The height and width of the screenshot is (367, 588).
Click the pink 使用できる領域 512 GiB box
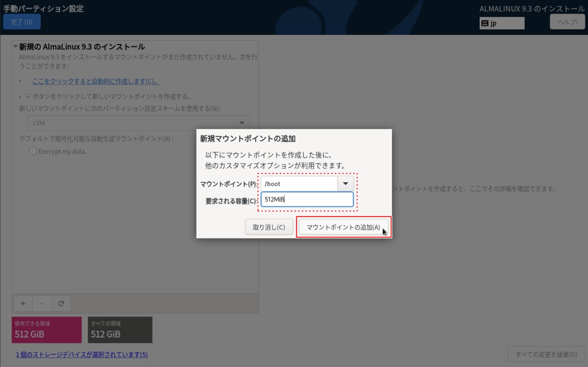coord(46,330)
